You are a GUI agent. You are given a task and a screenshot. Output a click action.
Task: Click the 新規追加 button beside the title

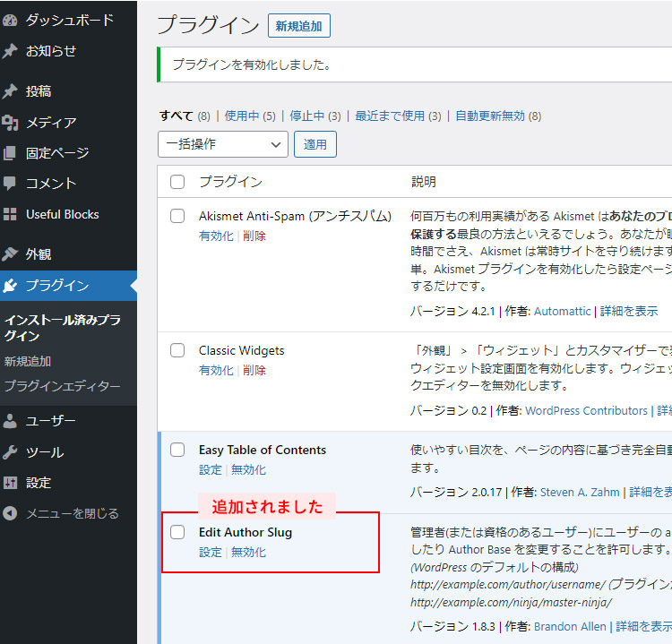point(299,26)
